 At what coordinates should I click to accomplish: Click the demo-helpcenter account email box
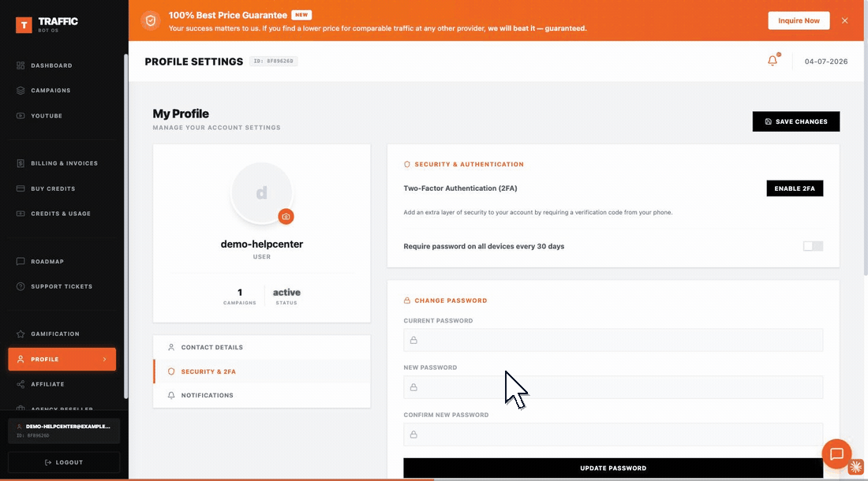pos(64,431)
